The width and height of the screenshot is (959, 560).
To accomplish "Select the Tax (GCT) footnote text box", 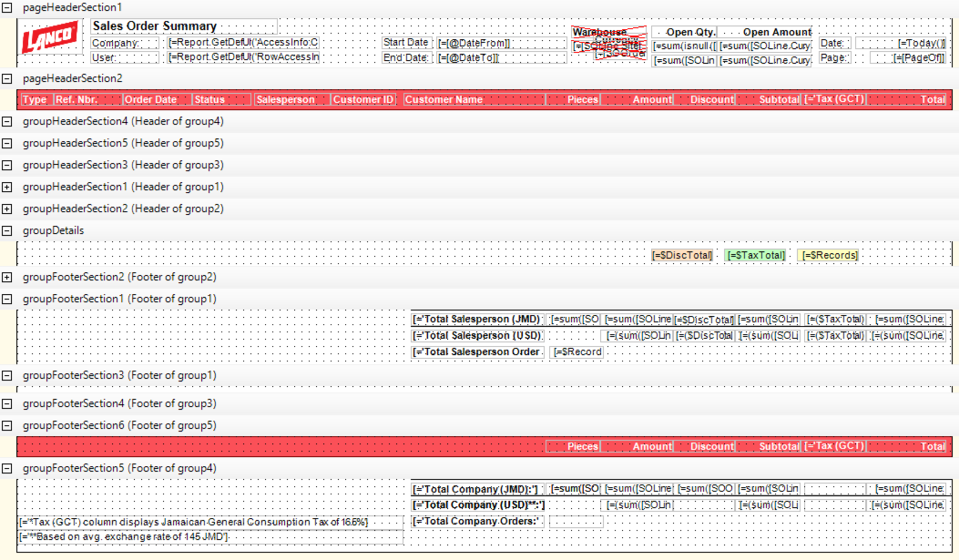I will [x=209, y=522].
